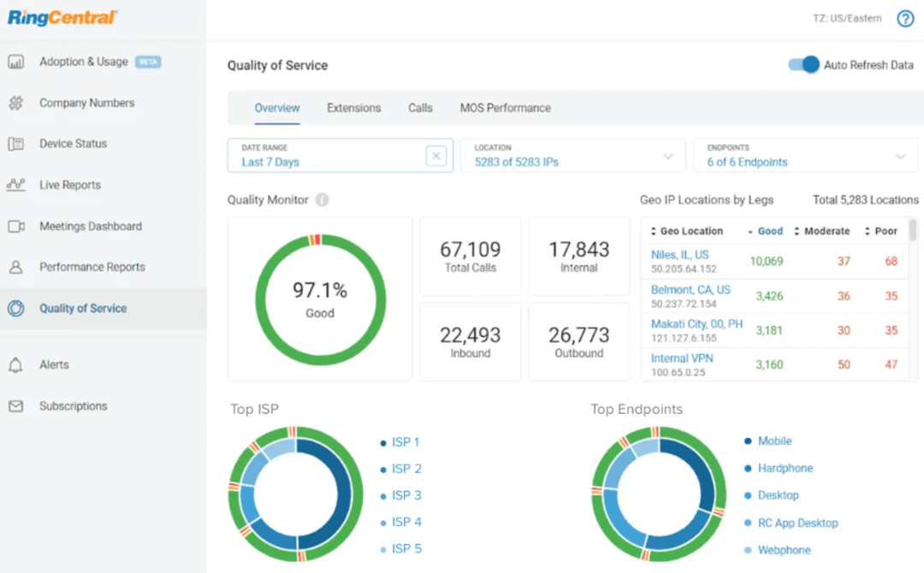Open the Meetings Dashboard

pyautogui.click(x=90, y=226)
